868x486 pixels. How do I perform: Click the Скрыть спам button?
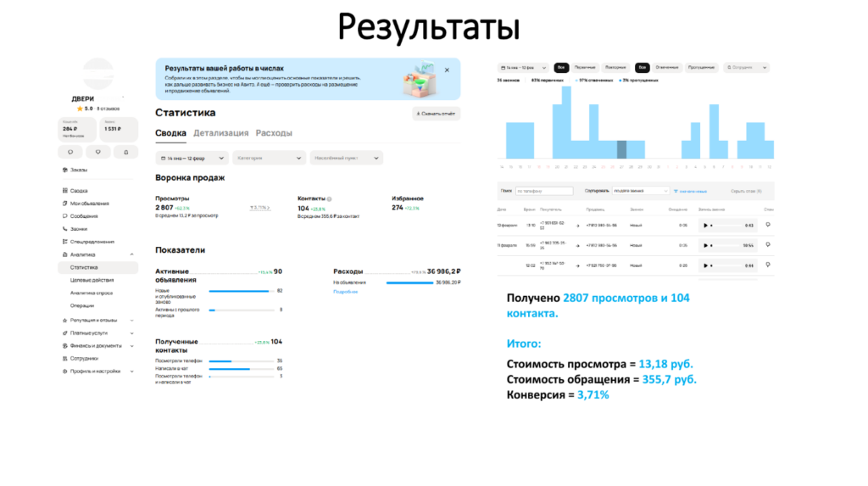(746, 191)
